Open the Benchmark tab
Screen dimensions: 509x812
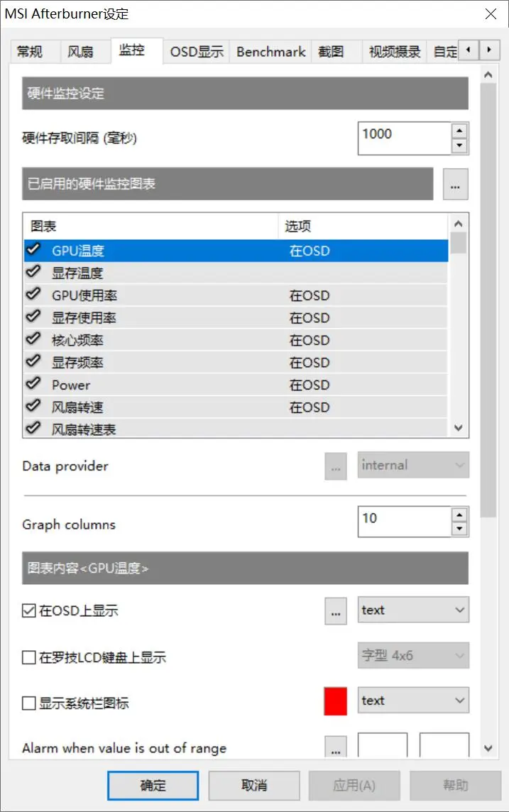[x=270, y=52]
